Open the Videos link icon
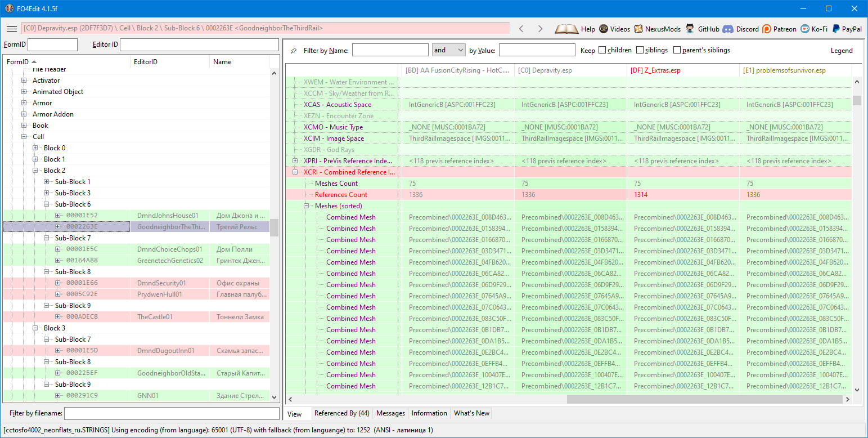 (x=604, y=29)
